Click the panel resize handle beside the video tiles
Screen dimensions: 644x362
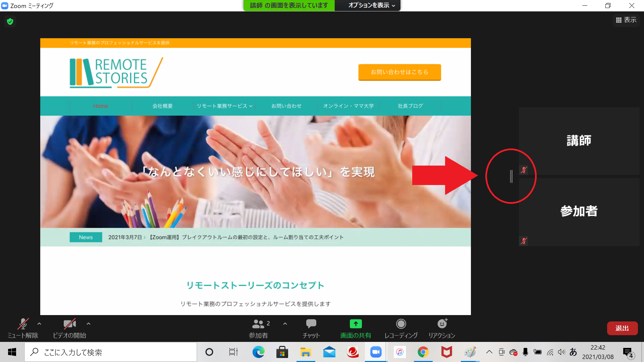pos(511,176)
